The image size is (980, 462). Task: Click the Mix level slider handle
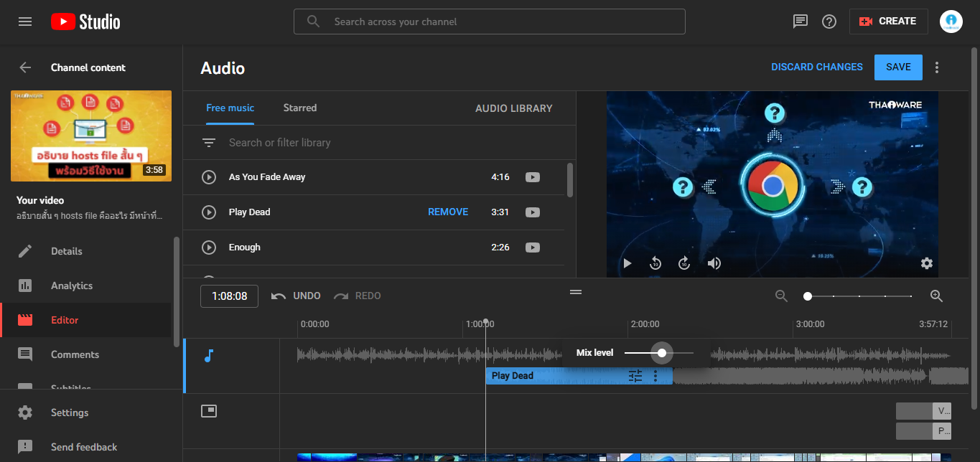(x=662, y=353)
